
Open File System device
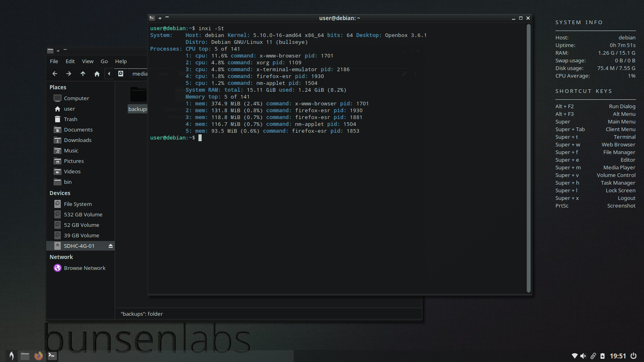tap(80, 204)
